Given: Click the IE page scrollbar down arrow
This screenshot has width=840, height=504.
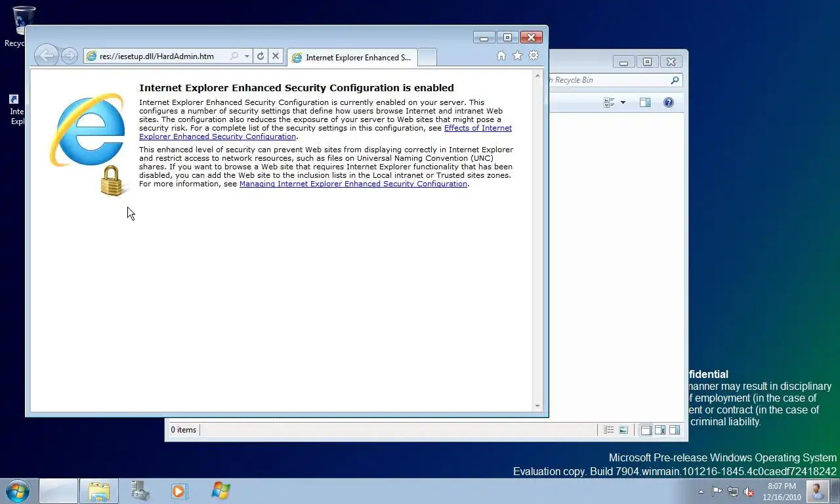Looking at the screenshot, I should (537, 406).
